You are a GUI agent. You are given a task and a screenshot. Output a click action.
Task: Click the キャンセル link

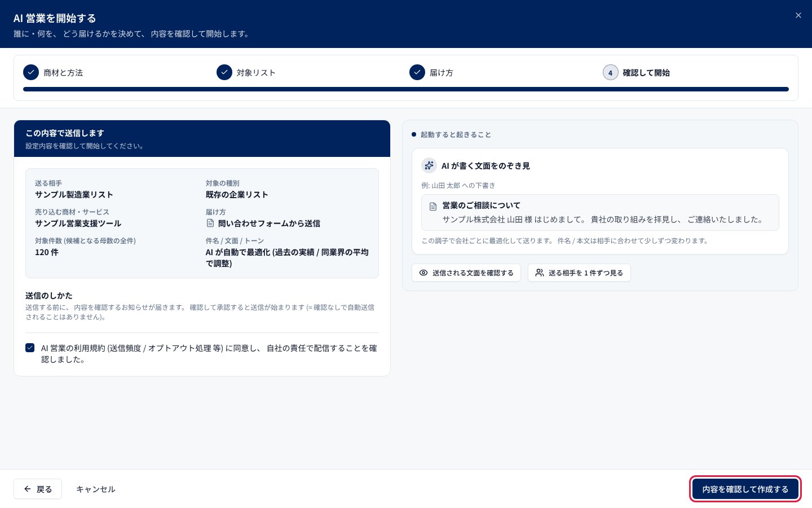[x=95, y=489]
